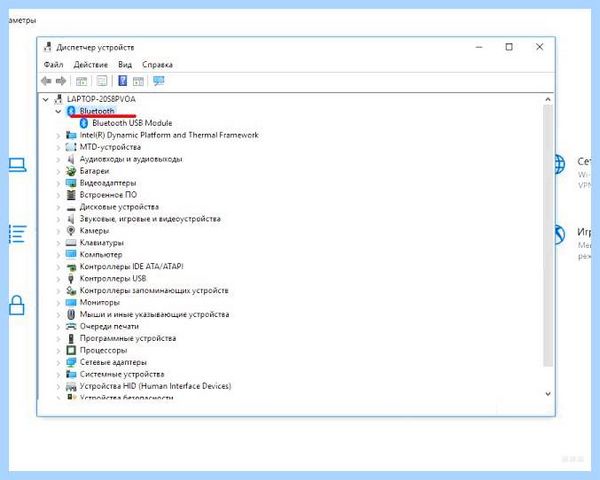Screen dimensions: 600x480
Task: Click the laptop icon in Settings window
Action: coord(18,165)
